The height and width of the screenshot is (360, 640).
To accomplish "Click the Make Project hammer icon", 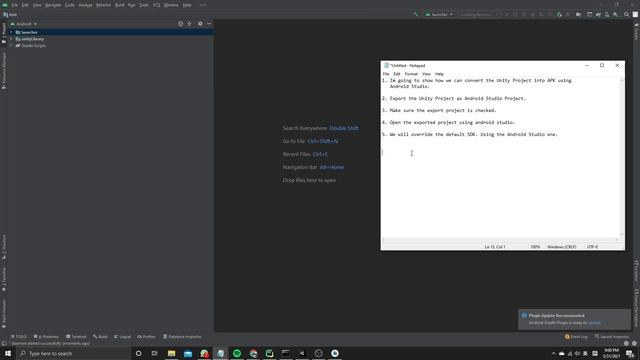I will 416,14.
